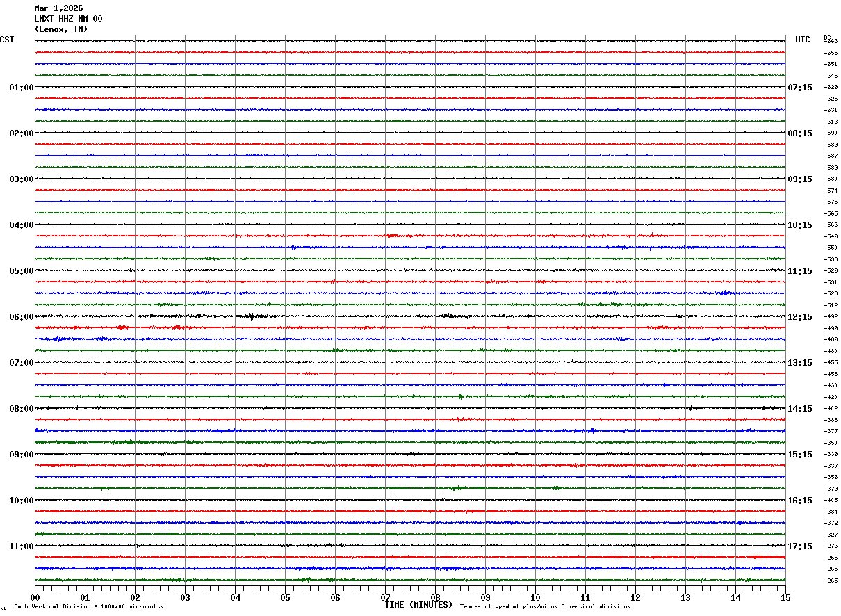This screenshot has height=616, width=841.
Task: Click the Mar 1,2026 date heading
Action: (x=58, y=8)
